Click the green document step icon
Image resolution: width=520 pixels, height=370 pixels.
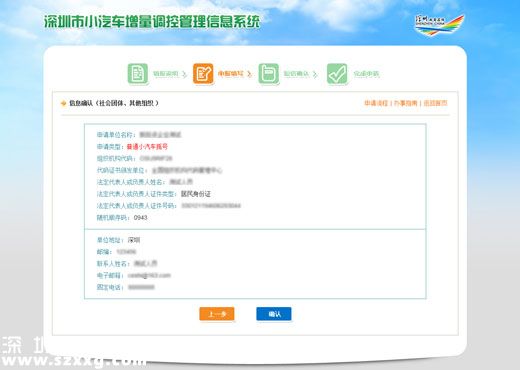point(138,74)
